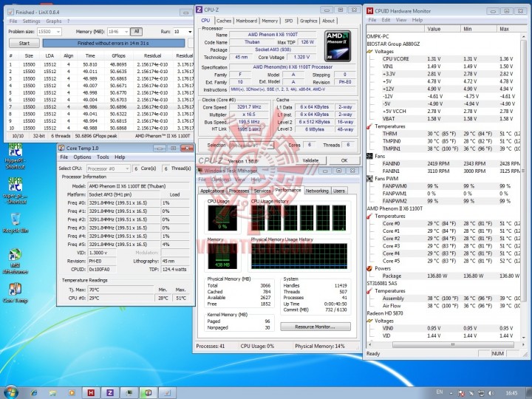This screenshot has width=532, height=399.
Task: Click the Windows Start orb
Action: (10, 392)
